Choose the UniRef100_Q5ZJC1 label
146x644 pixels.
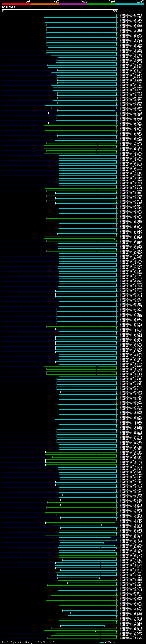(x=131, y=357)
